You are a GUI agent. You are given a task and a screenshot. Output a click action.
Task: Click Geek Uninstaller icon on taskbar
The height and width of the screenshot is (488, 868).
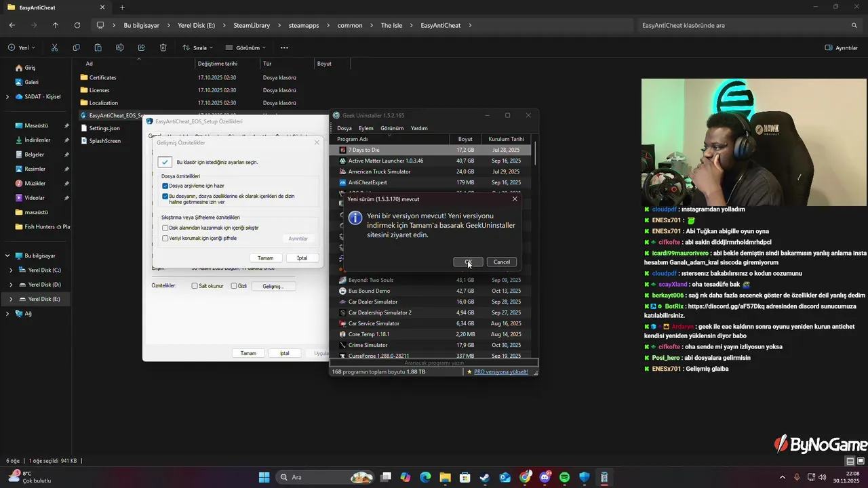(604, 477)
